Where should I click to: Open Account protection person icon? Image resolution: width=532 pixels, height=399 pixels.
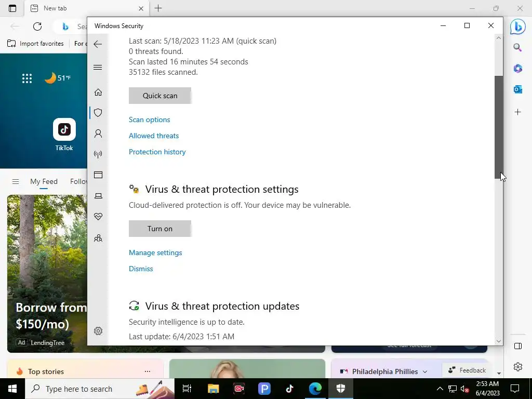[98, 134]
